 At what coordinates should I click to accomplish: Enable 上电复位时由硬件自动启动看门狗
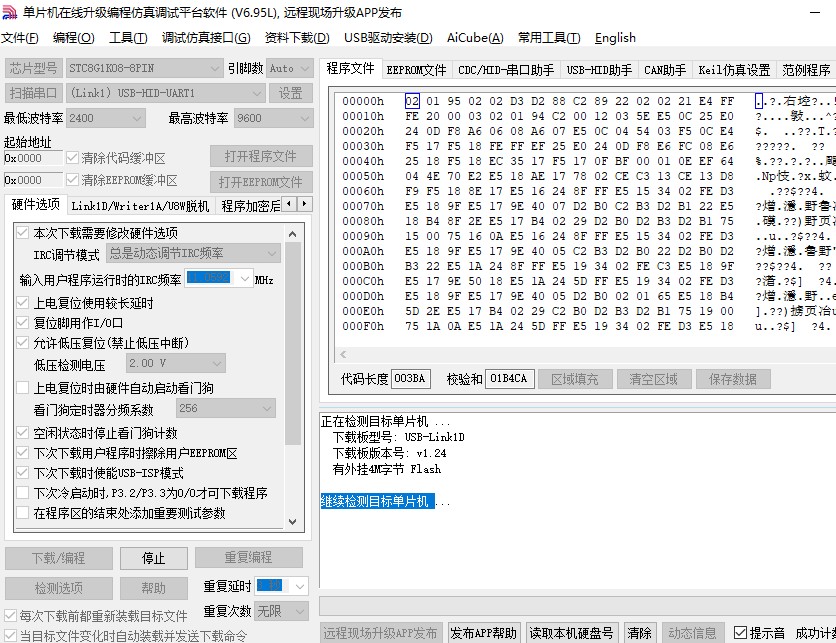[x=22, y=388]
